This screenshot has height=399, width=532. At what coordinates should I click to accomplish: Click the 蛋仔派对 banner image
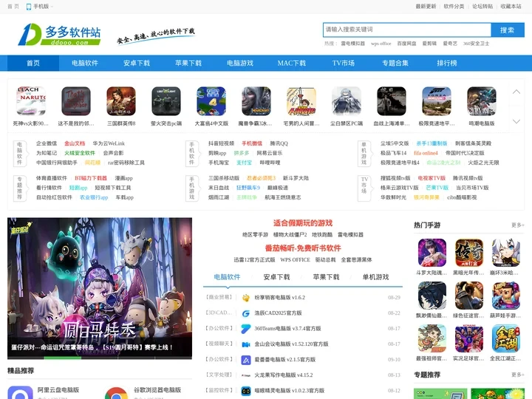tap(100, 287)
